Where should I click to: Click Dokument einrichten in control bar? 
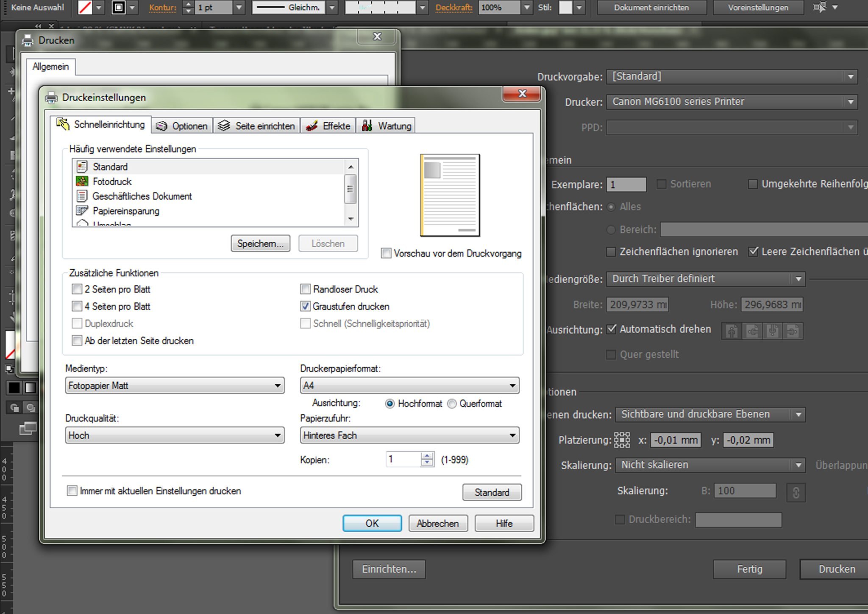[x=651, y=8]
